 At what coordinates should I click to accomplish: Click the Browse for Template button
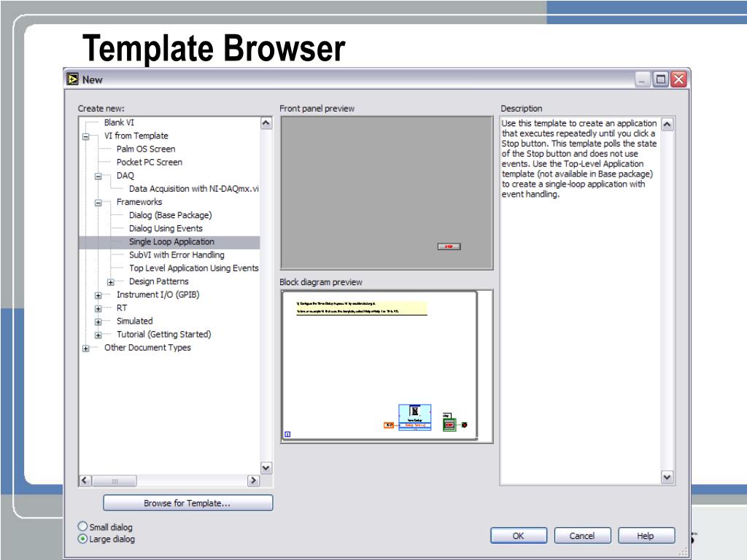(x=187, y=503)
